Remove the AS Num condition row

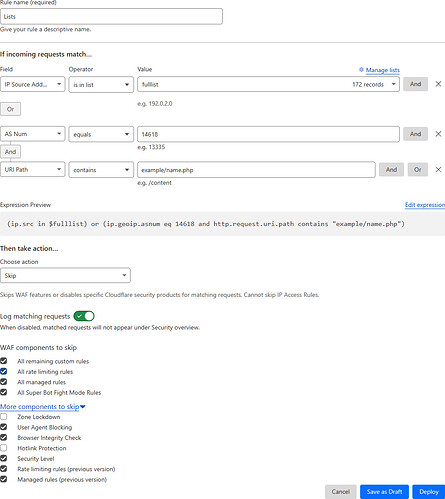pos(438,134)
